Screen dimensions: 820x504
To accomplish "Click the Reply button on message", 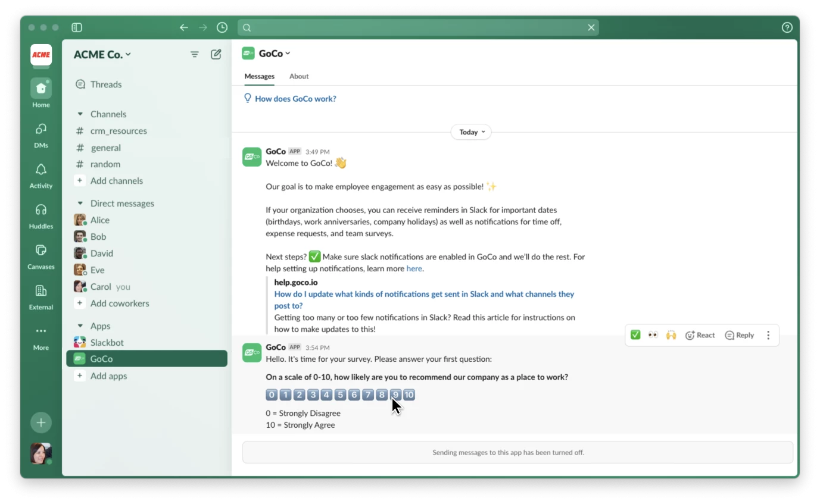I will coord(740,335).
